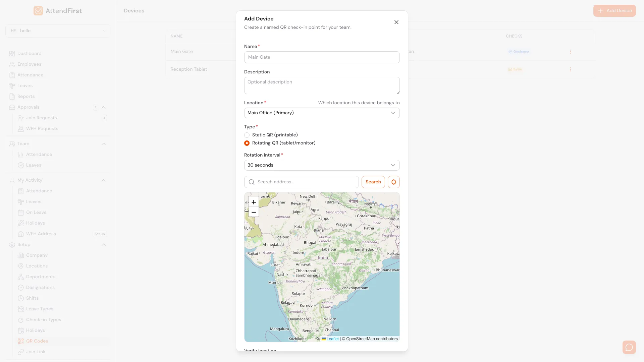This screenshot has width=644, height=362.
Task: Open WFH Address item
Action: [x=41, y=234]
